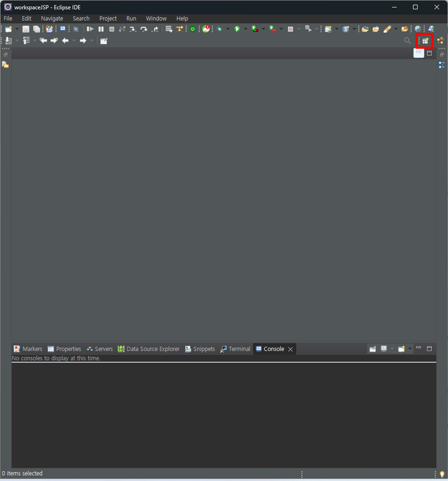Click the Save icon in toolbar

tap(26, 29)
